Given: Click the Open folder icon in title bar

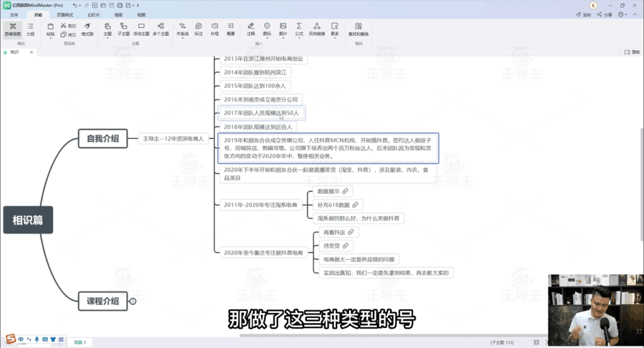Looking at the screenshot, I should (103, 5).
